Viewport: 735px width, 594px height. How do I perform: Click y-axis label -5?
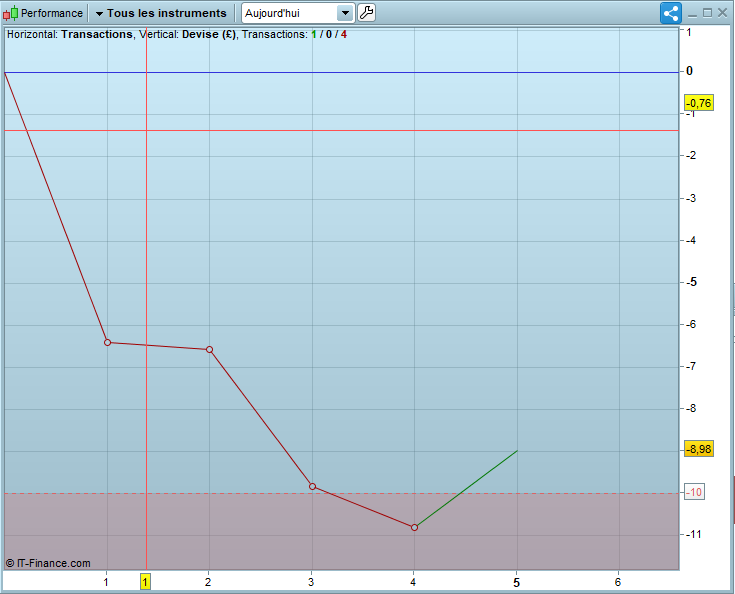691,282
